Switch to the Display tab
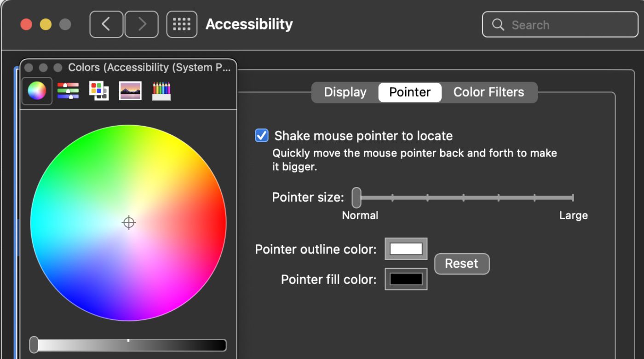The image size is (644, 359). (x=345, y=92)
